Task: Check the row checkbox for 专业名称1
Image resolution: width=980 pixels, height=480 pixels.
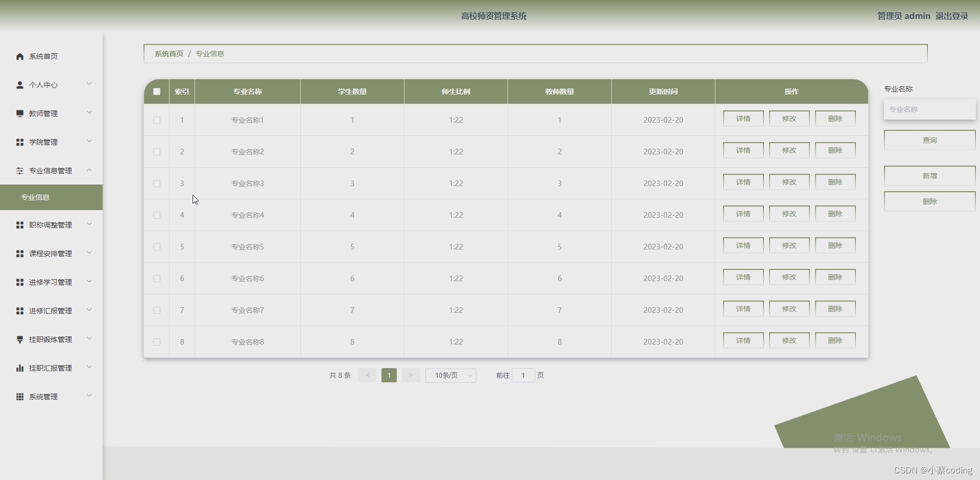Action: tap(157, 120)
